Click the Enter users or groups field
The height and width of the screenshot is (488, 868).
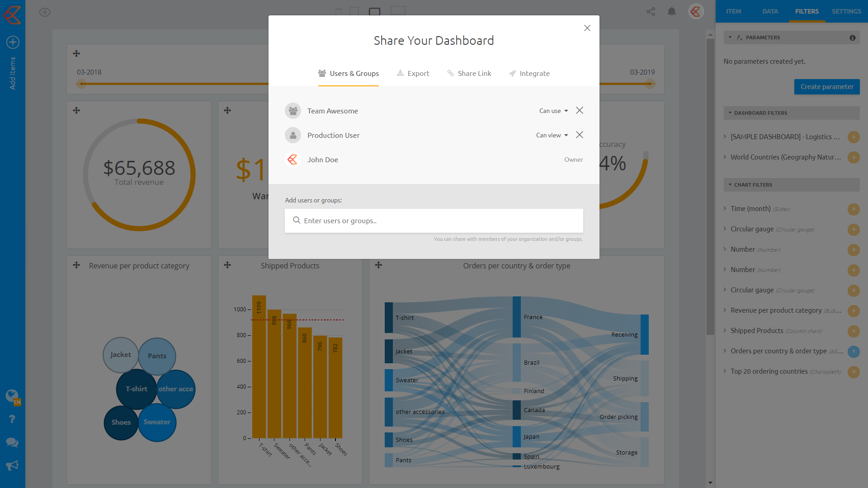point(434,221)
